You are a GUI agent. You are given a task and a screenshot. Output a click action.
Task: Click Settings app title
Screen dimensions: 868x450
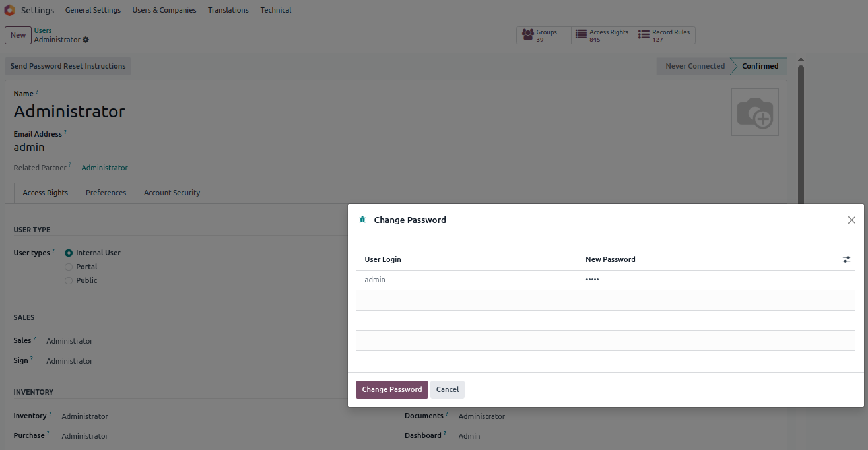(x=38, y=10)
